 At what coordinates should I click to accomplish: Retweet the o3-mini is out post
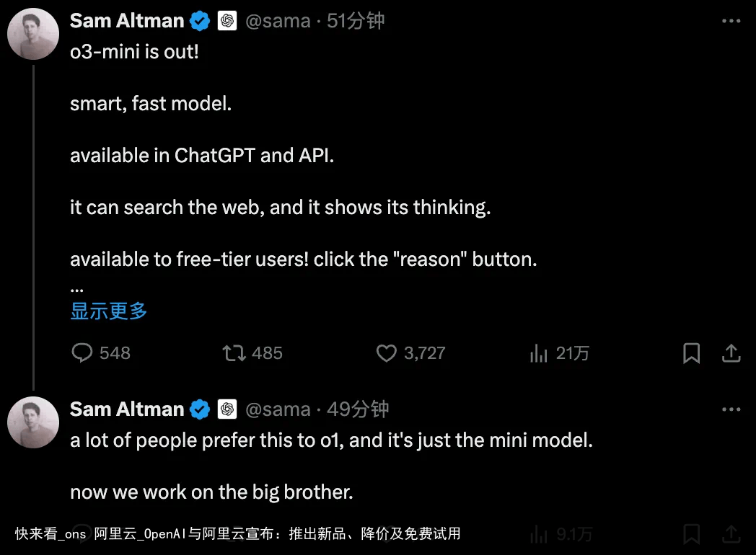pyautogui.click(x=234, y=353)
